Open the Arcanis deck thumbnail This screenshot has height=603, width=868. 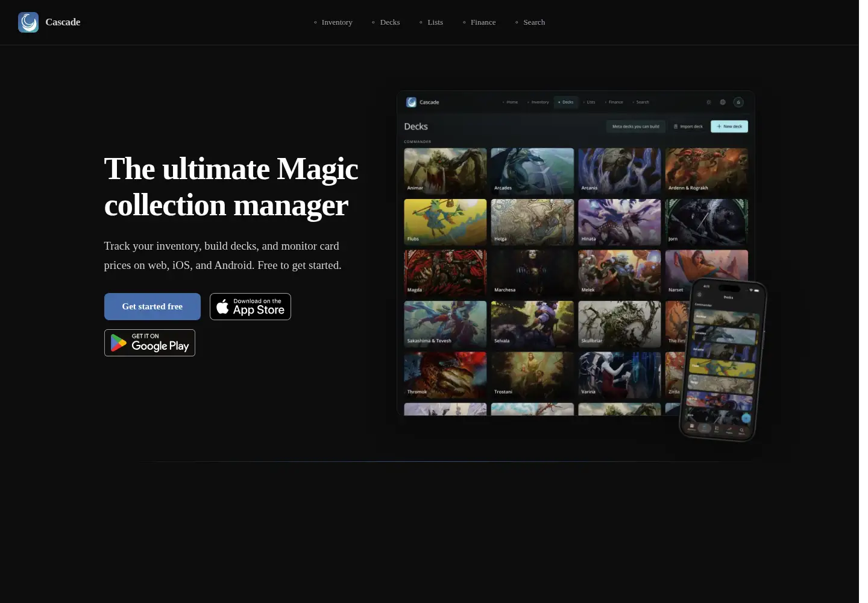[x=620, y=171]
